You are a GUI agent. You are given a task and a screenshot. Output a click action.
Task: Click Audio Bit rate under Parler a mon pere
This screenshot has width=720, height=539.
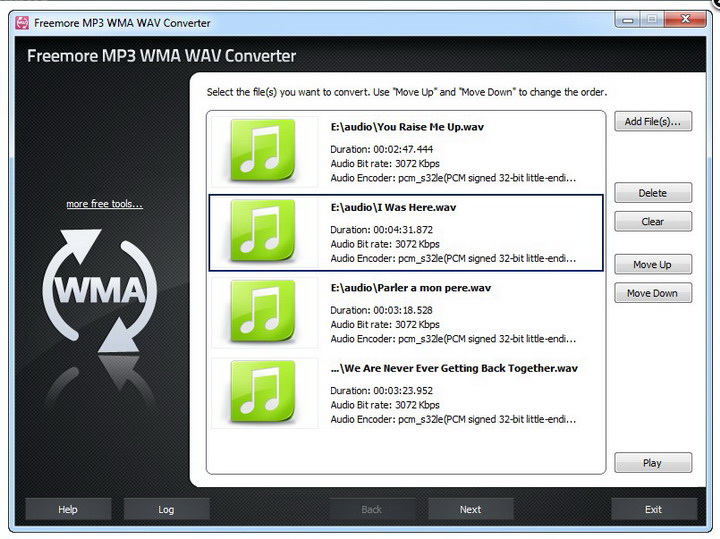[385, 324]
